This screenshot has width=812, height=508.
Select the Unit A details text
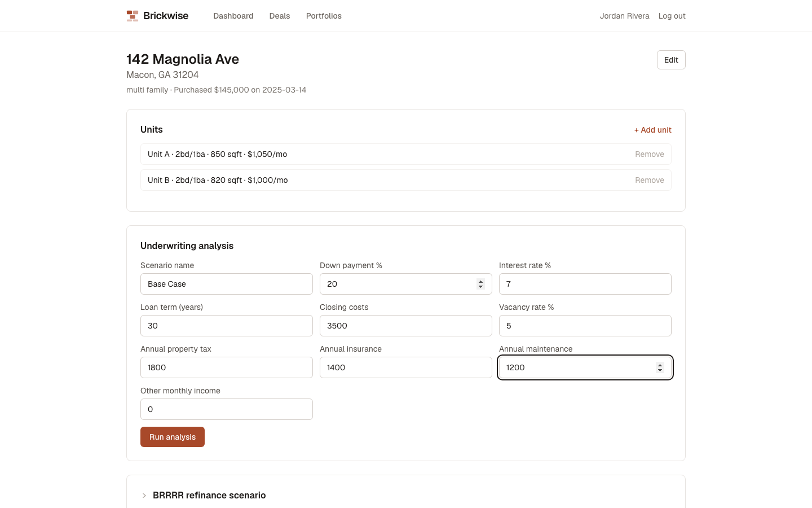218,154
